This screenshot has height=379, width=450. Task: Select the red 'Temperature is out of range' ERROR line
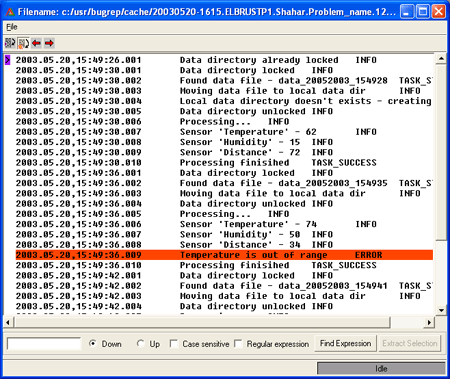coord(224,255)
